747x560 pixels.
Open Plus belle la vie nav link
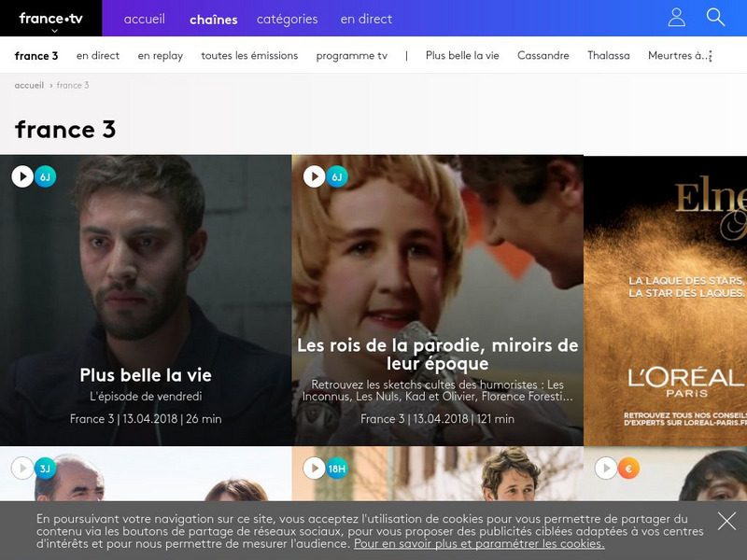coord(462,56)
